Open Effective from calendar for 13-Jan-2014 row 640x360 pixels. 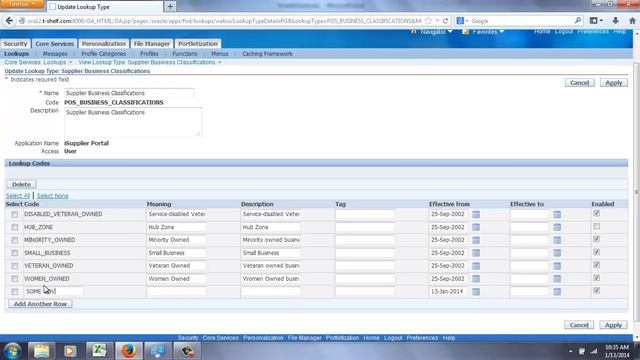pyautogui.click(x=476, y=291)
